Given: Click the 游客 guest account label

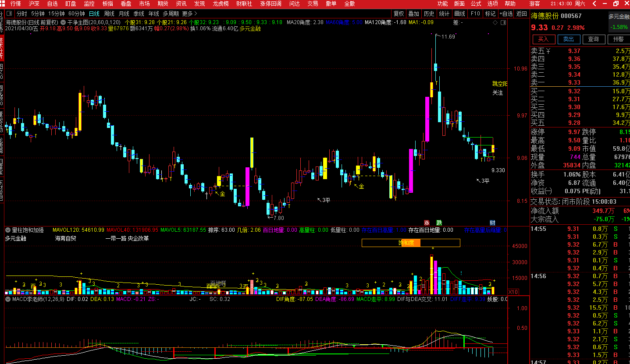Looking at the screenshot, I should (x=535, y=4).
